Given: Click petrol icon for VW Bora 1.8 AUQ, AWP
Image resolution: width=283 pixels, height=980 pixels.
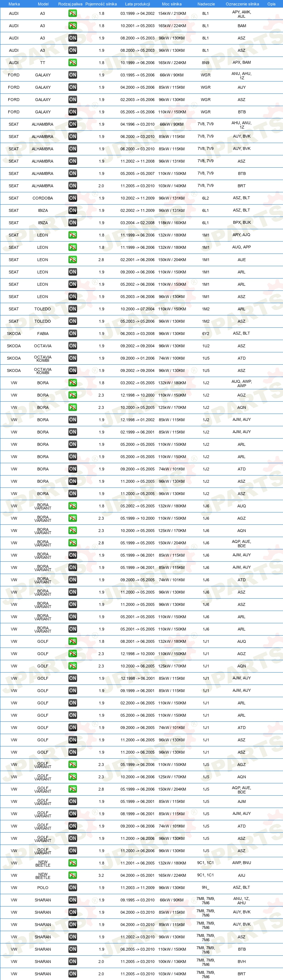Looking at the screenshot, I should [x=73, y=383].
